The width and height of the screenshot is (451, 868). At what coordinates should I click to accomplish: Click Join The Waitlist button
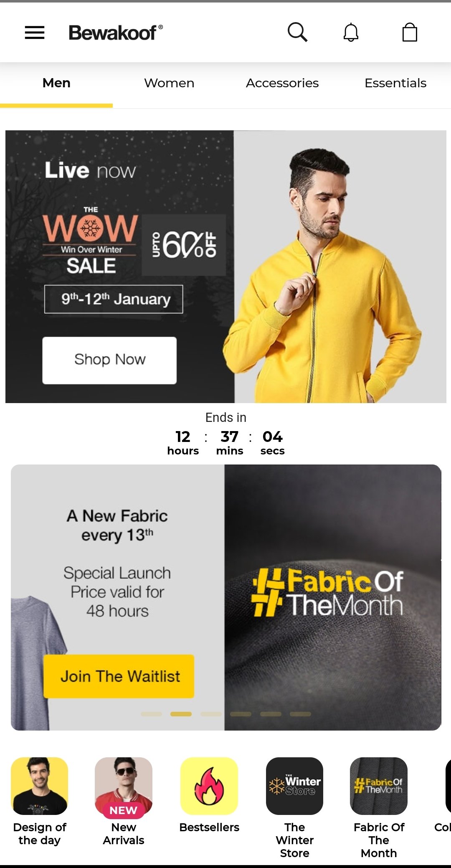pyautogui.click(x=119, y=676)
